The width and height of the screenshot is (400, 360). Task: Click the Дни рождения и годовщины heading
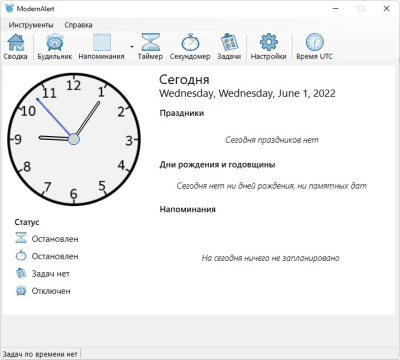pos(217,165)
